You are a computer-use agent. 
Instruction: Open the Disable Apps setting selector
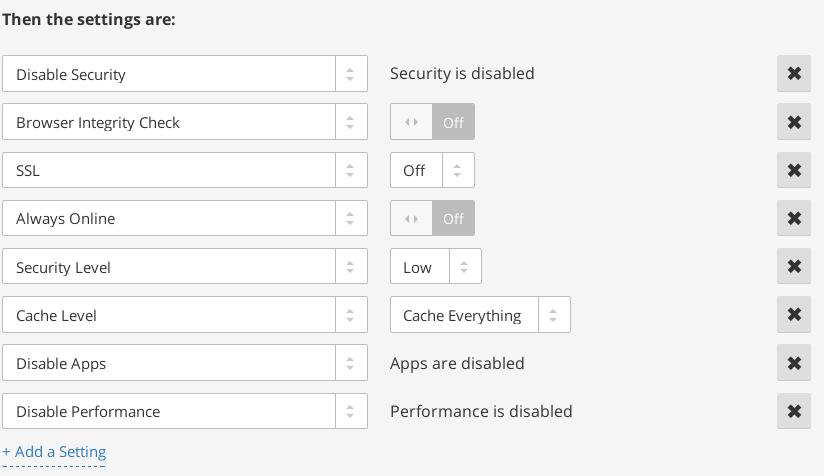(186, 363)
